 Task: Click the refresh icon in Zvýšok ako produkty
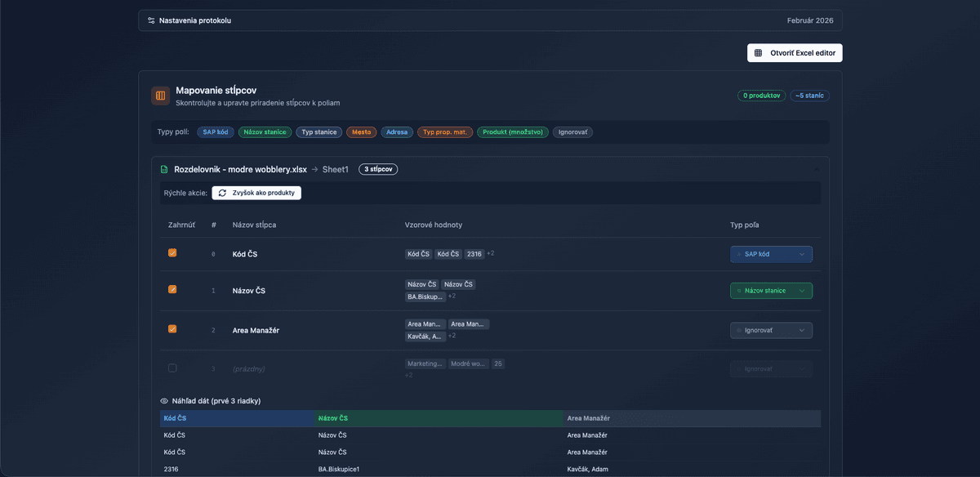[x=222, y=193]
